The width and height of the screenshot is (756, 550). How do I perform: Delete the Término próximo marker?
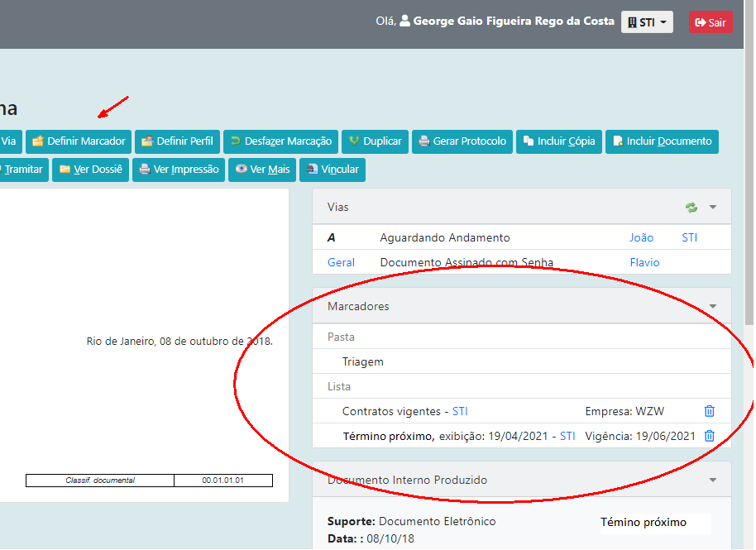pos(709,436)
